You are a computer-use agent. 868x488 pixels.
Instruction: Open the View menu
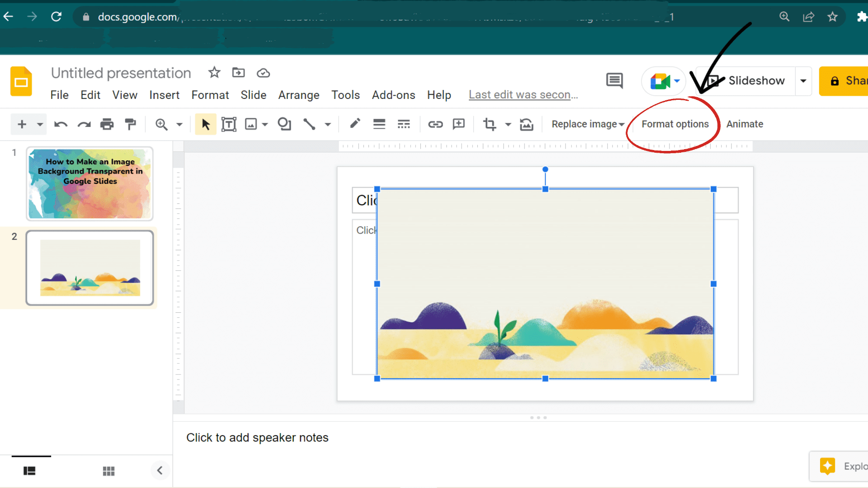pos(125,95)
